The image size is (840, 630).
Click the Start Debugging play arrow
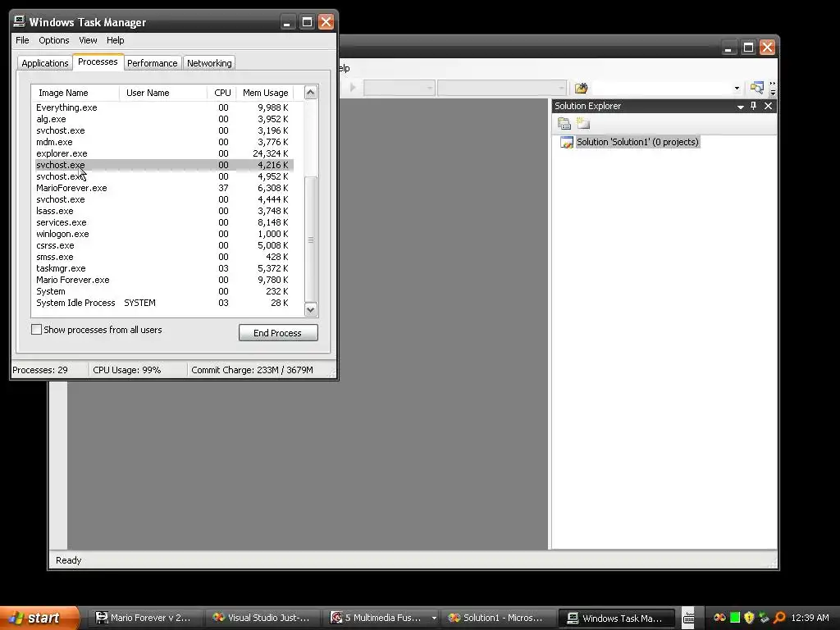pyautogui.click(x=353, y=87)
